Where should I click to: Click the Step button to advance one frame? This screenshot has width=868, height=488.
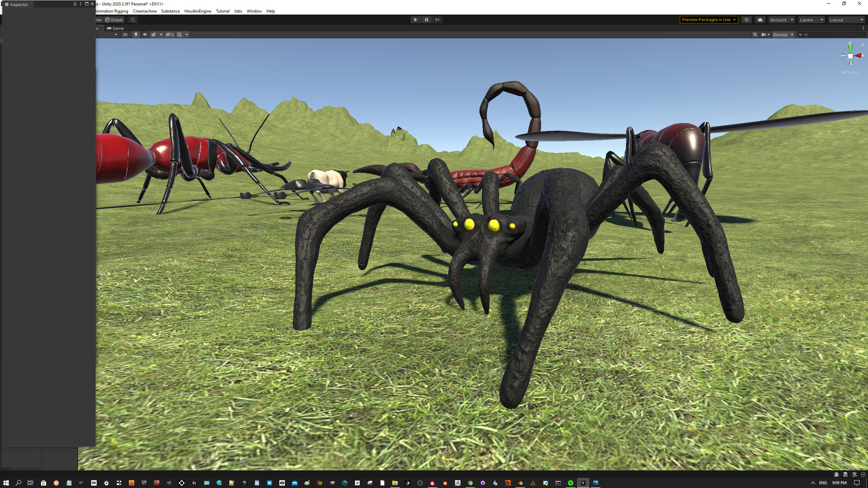tap(437, 19)
